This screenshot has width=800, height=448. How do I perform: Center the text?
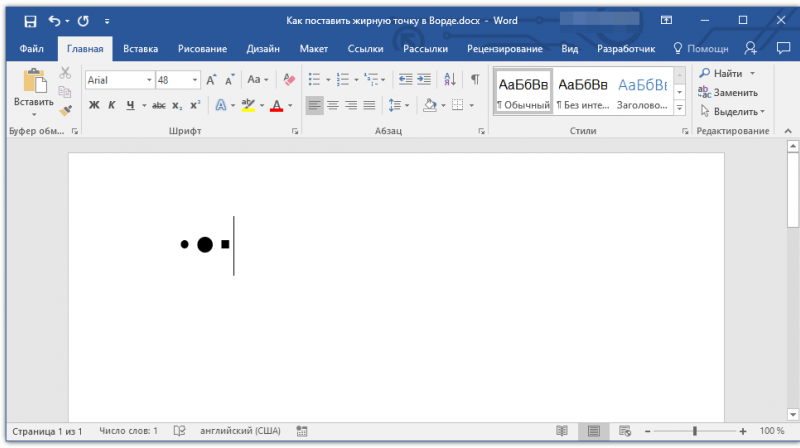coord(333,105)
